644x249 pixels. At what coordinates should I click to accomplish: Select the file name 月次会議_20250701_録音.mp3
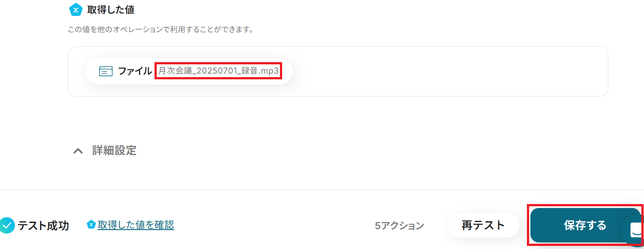pyautogui.click(x=218, y=71)
